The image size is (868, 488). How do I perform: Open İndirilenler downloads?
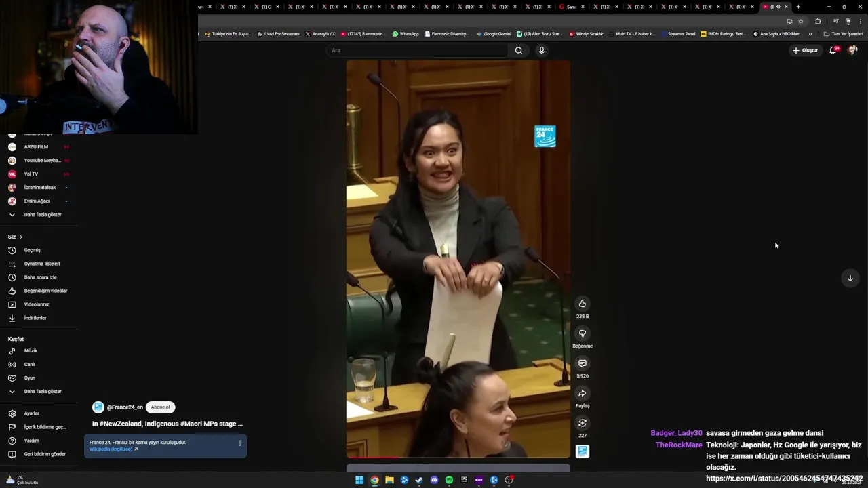click(39, 318)
